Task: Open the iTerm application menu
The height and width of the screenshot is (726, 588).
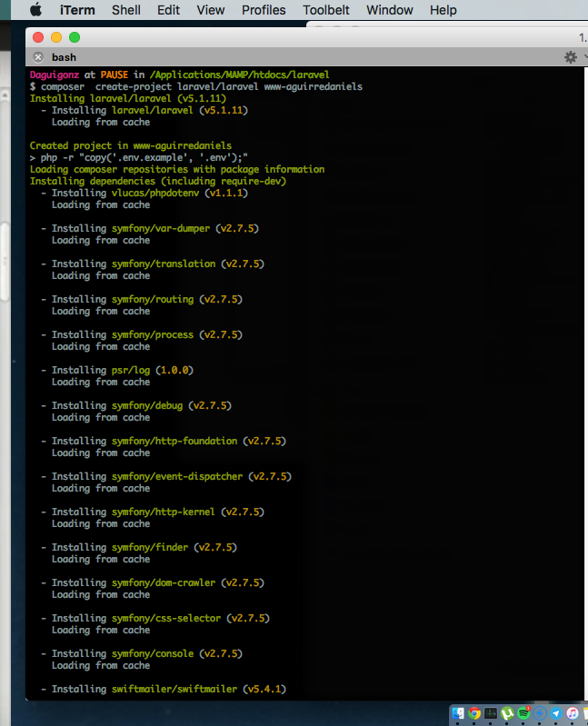Action: pyautogui.click(x=77, y=10)
